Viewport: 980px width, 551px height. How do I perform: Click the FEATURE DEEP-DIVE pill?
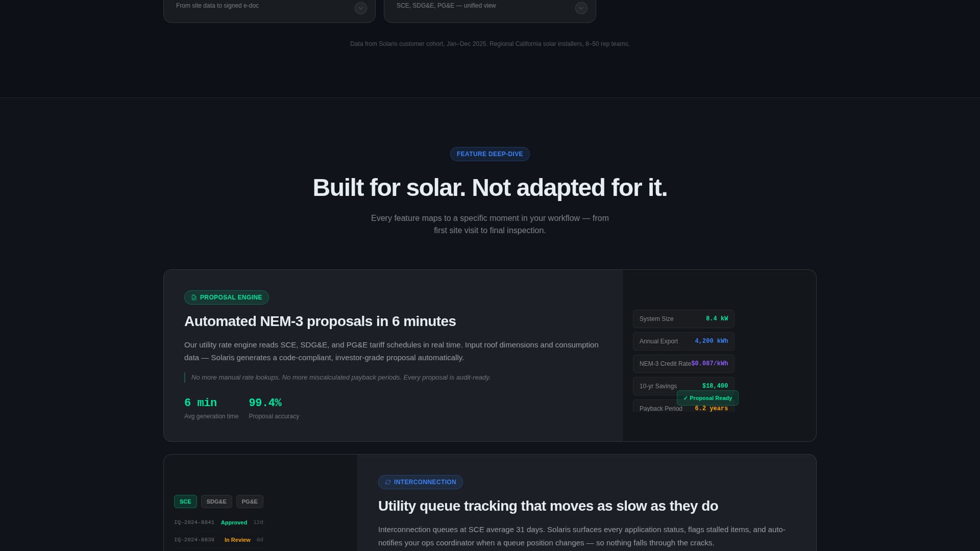(x=489, y=154)
